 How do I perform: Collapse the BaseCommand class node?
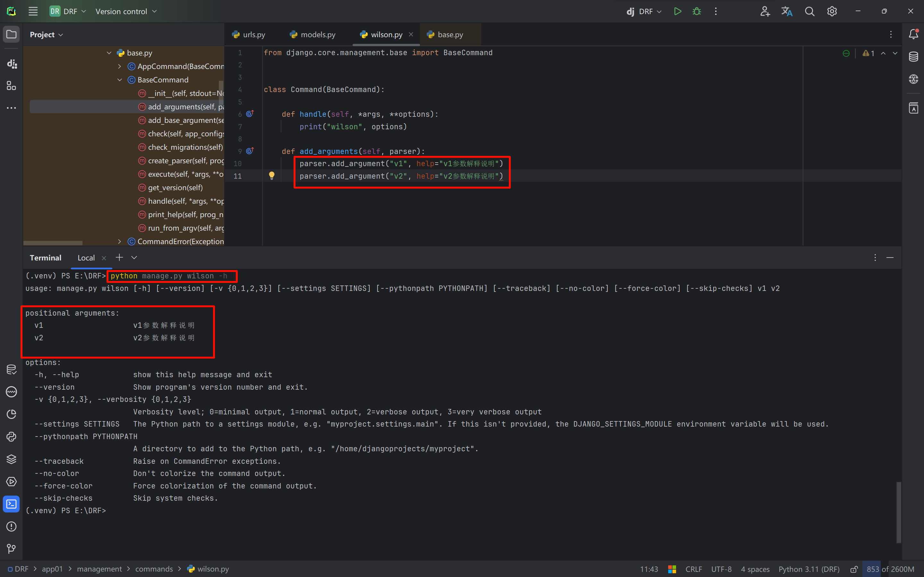[119, 80]
